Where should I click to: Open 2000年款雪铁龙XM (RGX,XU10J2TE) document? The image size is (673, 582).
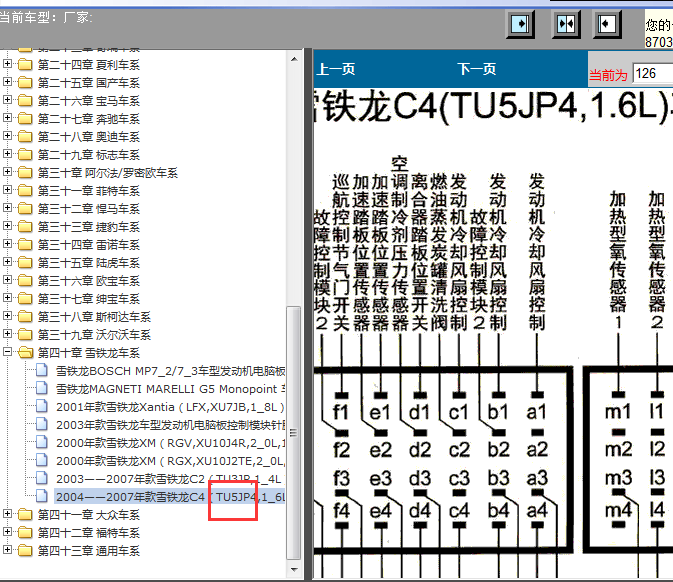(170, 461)
